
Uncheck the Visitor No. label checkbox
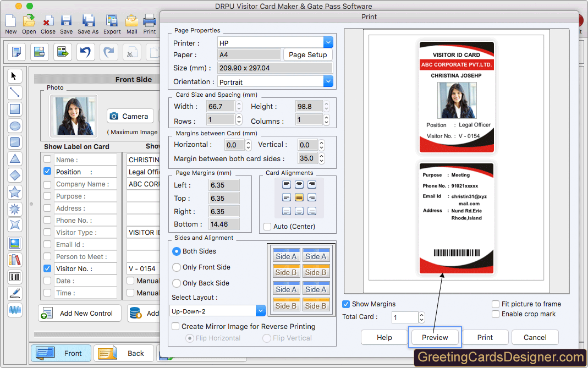point(47,268)
